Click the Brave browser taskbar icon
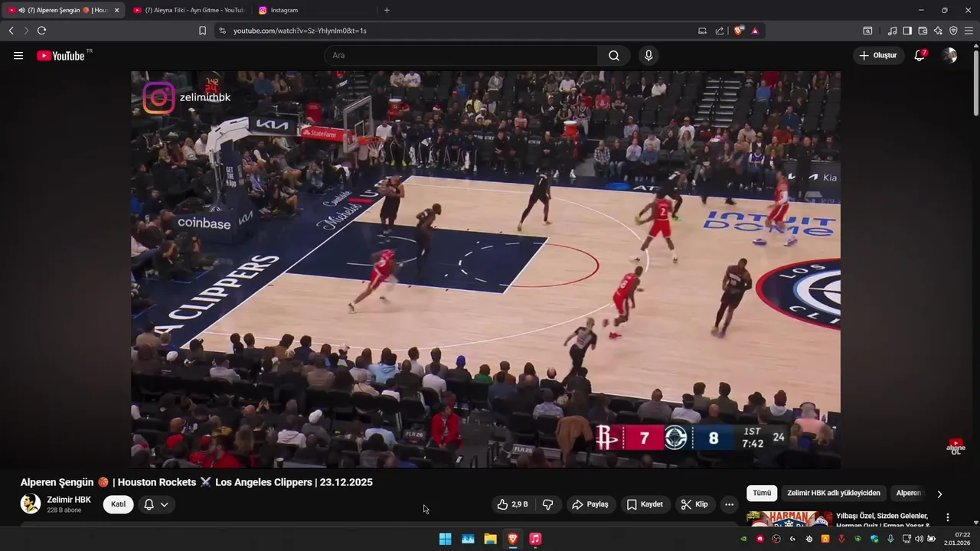Image resolution: width=980 pixels, height=551 pixels. coord(513,539)
